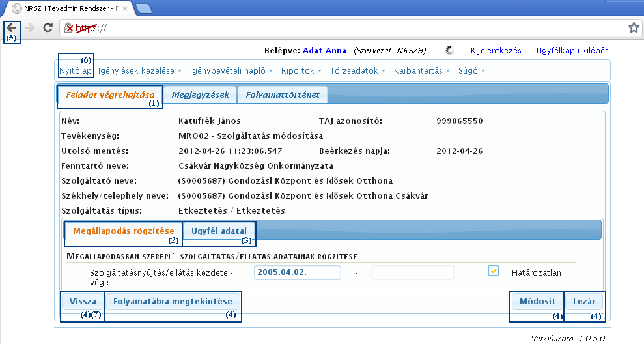Click Verziószám: 1.0.5.0 text

pos(568,339)
